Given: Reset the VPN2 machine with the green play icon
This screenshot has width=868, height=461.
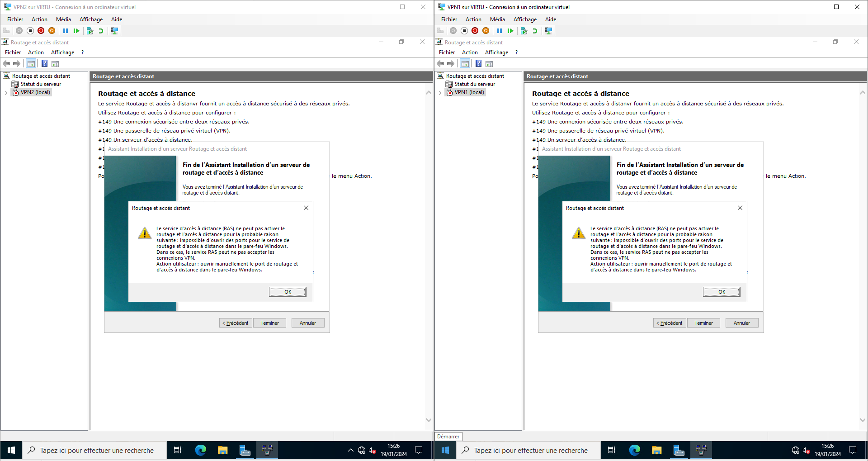Looking at the screenshot, I should pyautogui.click(x=76, y=31).
